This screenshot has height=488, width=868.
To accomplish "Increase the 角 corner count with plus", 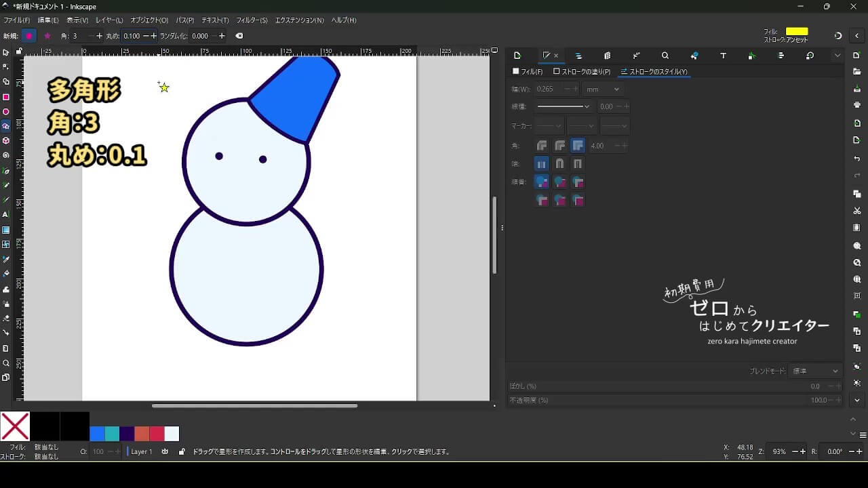I will click(100, 36).
